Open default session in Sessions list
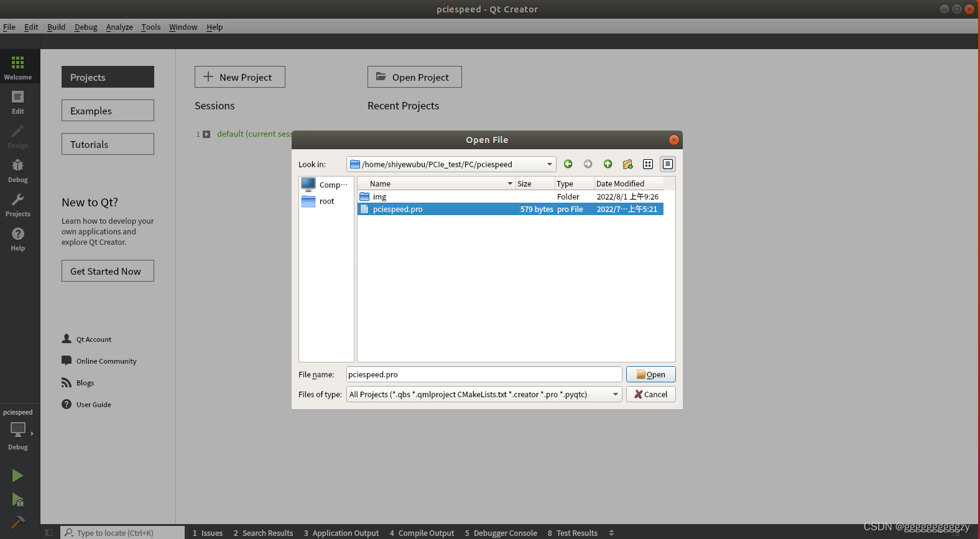 (x=254, y=134)
